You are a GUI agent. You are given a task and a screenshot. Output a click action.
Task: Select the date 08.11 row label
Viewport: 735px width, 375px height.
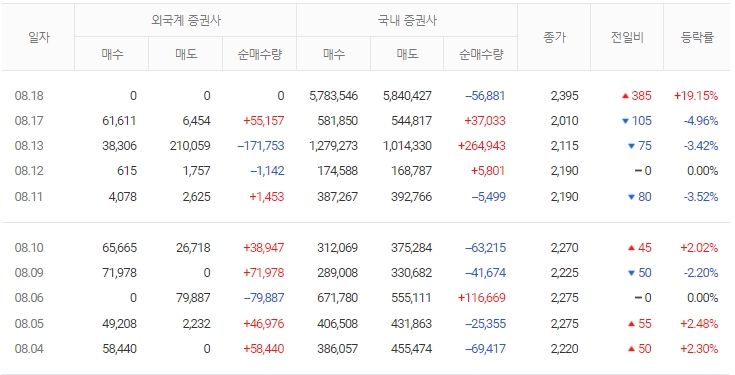(x=29, y=196)
